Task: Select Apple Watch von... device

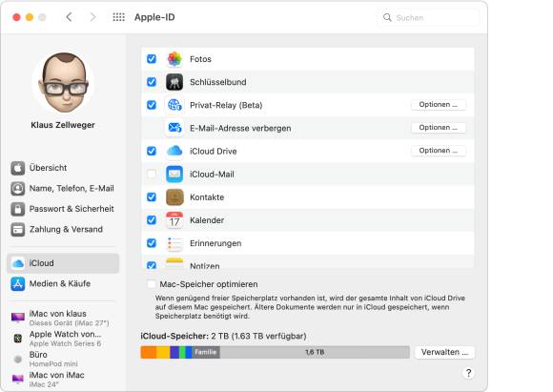Action: (x=63, y=339)
